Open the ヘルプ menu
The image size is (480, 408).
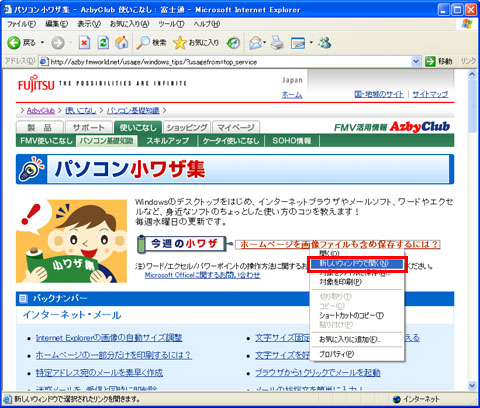pyautogui.click(x=207, y=24)
